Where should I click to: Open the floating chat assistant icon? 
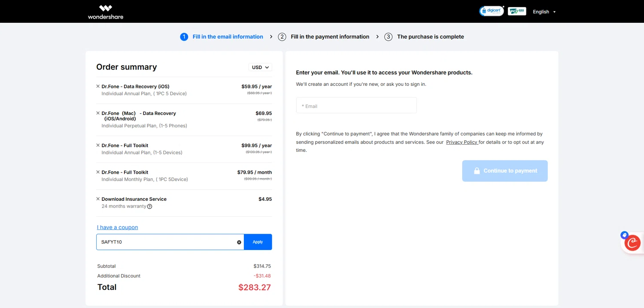632,243
